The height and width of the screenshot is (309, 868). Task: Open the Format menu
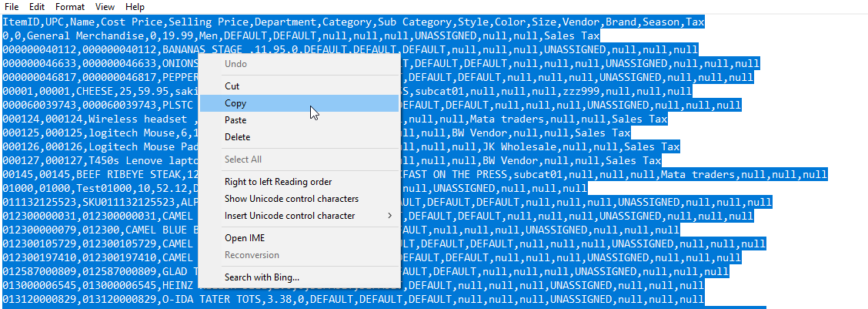[x=71, y=7]
